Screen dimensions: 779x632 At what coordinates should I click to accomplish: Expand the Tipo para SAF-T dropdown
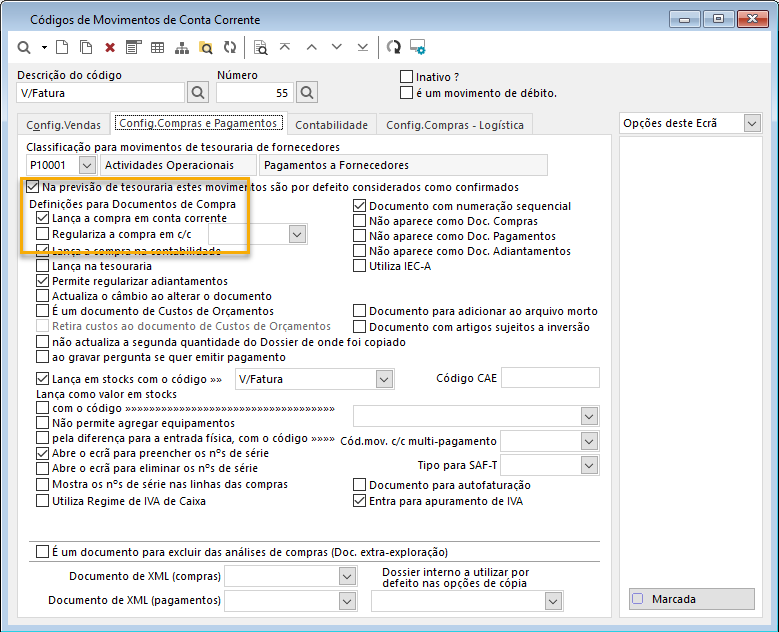589,465
